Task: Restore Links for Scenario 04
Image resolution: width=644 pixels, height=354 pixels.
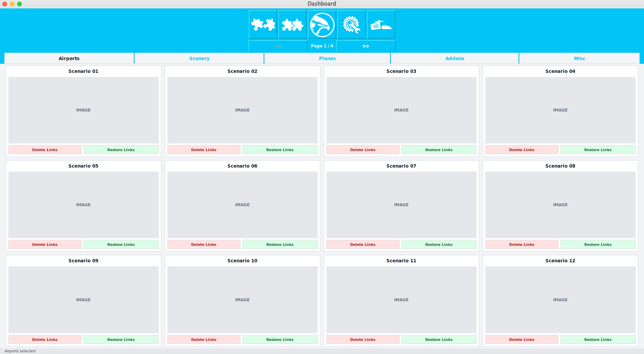Action: [598, 150]
